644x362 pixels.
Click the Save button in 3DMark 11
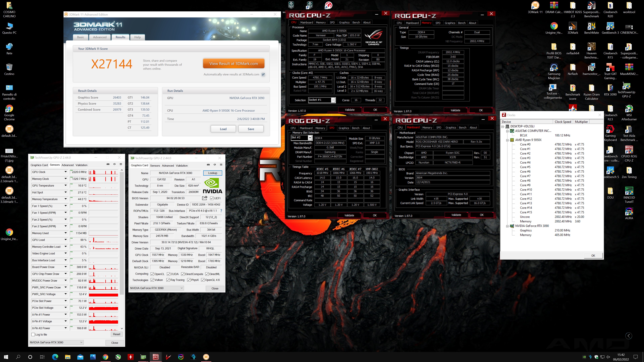pyautogui.click(x=251, y=129)
